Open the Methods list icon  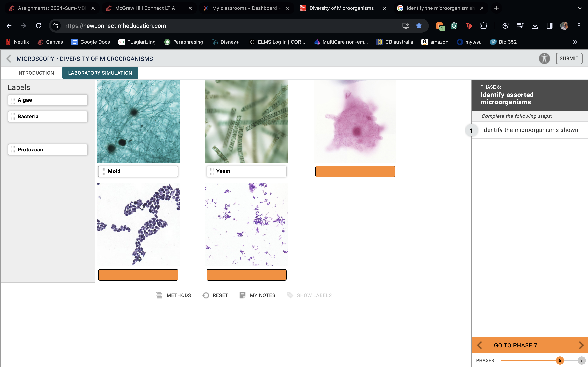coord(159,295)
